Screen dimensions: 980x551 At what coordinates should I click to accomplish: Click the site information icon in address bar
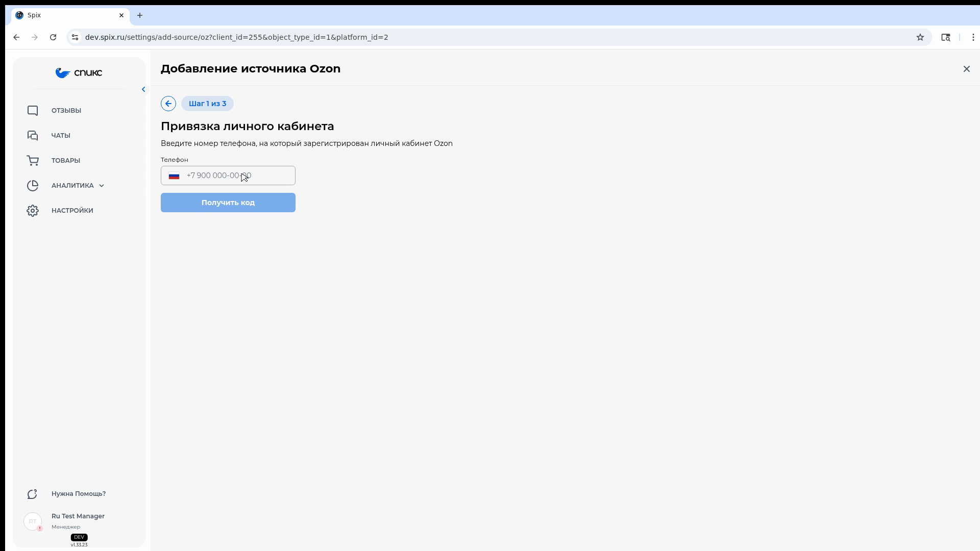point(75,37)
